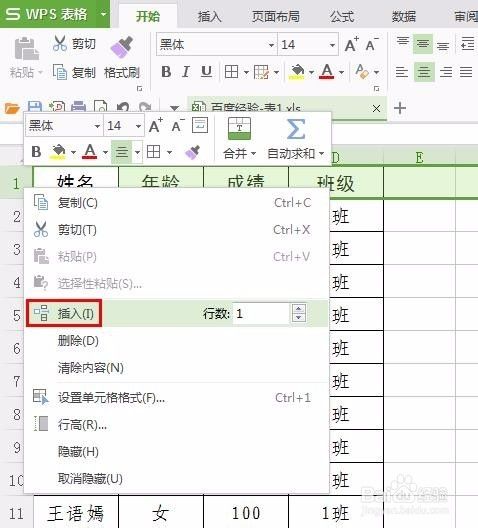
Task: Click the wrap text icon in mini toolbar
Action: (200, 125)
